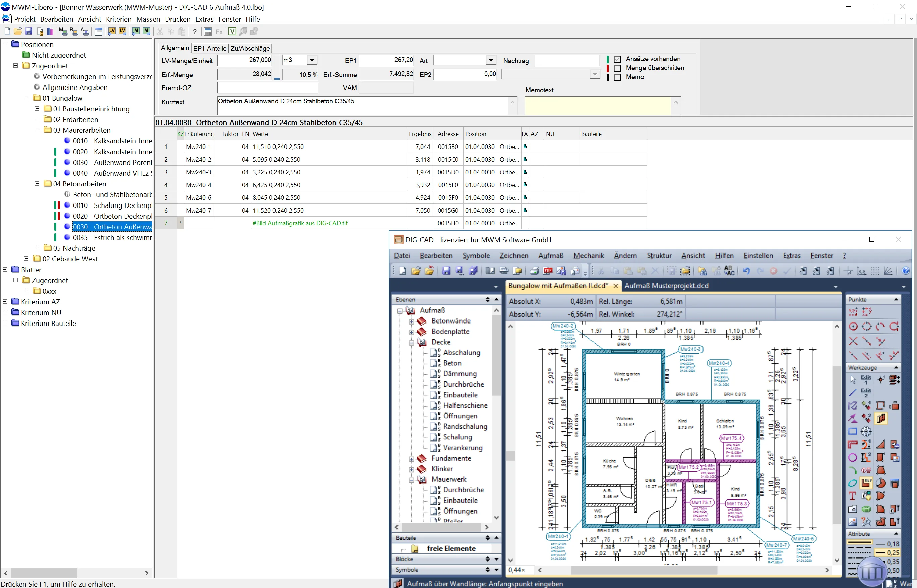The image size is (917, 588).
Task: Click the open project folder icon in MWM-Libero toolbar
Action: coord(18,32)
